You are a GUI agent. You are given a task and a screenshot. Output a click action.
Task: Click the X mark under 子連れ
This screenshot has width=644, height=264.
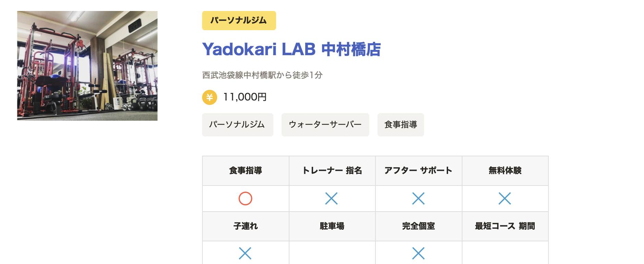coord(245,253)
